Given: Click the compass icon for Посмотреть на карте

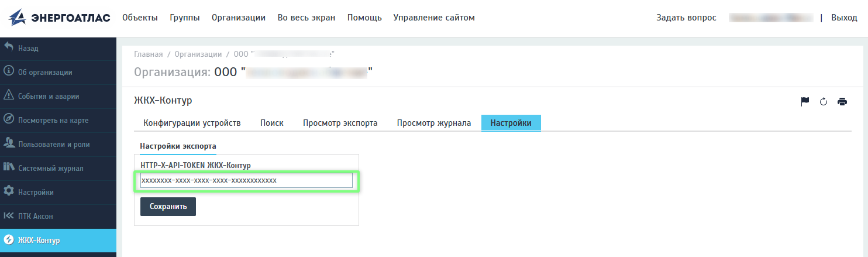Looking at the screenshot, I should (9, 119).
